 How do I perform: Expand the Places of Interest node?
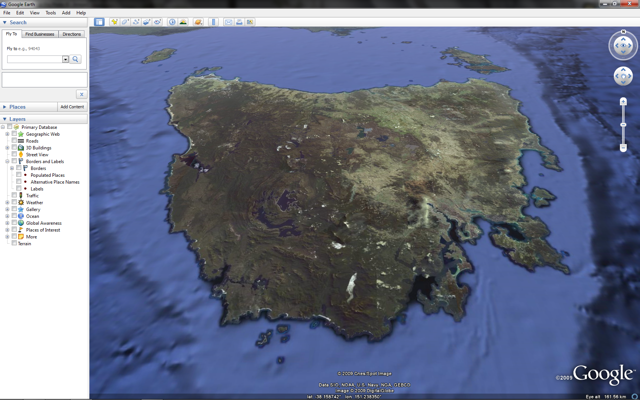tap(7, 230)
